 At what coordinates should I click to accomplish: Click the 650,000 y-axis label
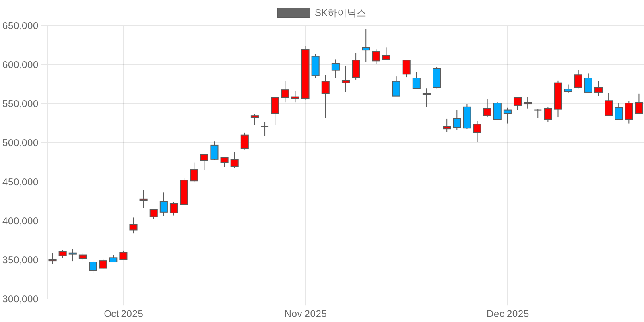pos(21,26)
